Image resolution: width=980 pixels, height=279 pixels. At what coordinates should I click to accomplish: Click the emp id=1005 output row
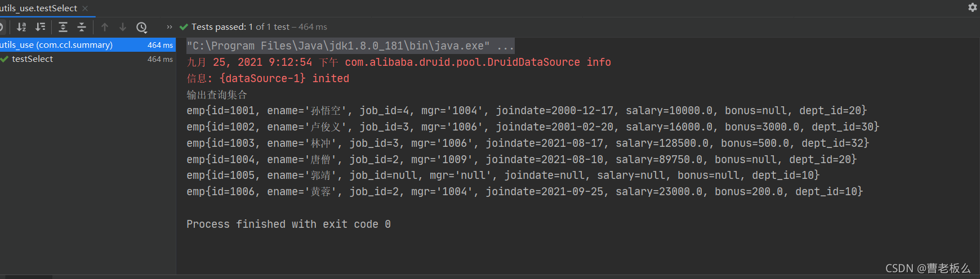[x=503, y=175]
